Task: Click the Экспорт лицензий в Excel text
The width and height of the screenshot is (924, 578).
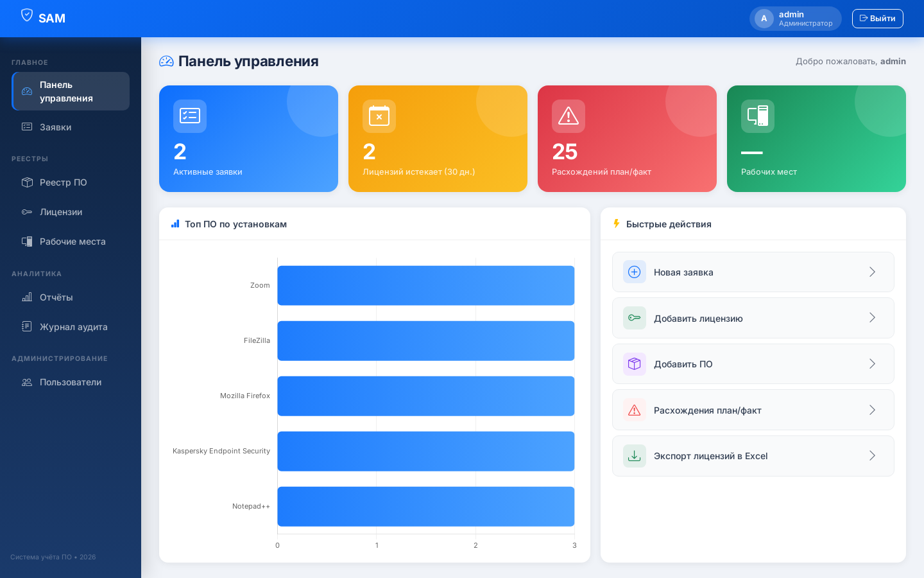Action: tap(710, 456)
